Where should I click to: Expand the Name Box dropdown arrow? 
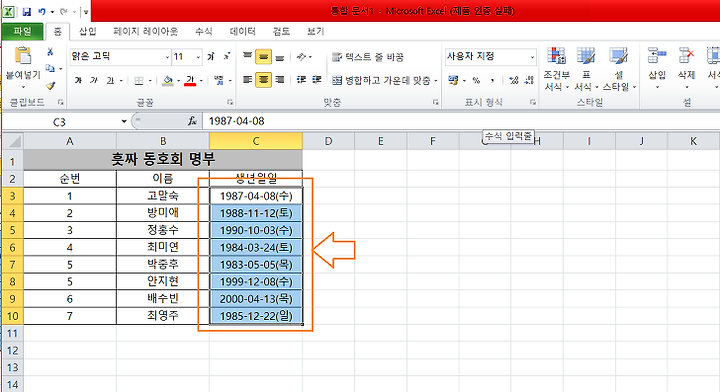point(124,121)
